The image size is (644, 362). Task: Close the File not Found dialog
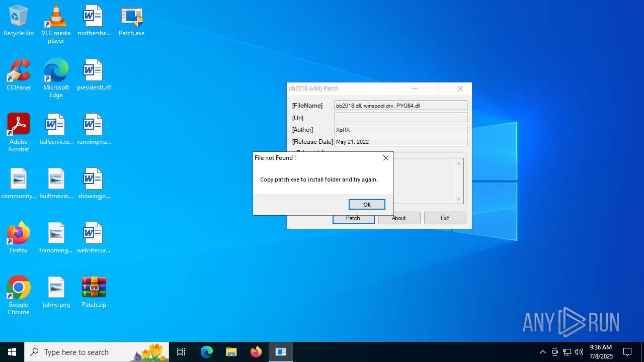coord(385,158)
